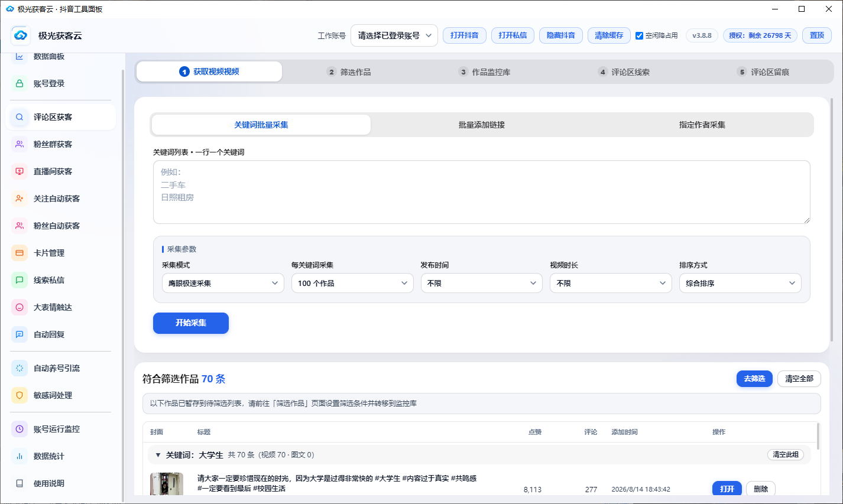Click the 自动回复 chat icon
Image resolution: width=843 pixels, height=504 pixels.
pyautogui.click(x=20, y=334)
